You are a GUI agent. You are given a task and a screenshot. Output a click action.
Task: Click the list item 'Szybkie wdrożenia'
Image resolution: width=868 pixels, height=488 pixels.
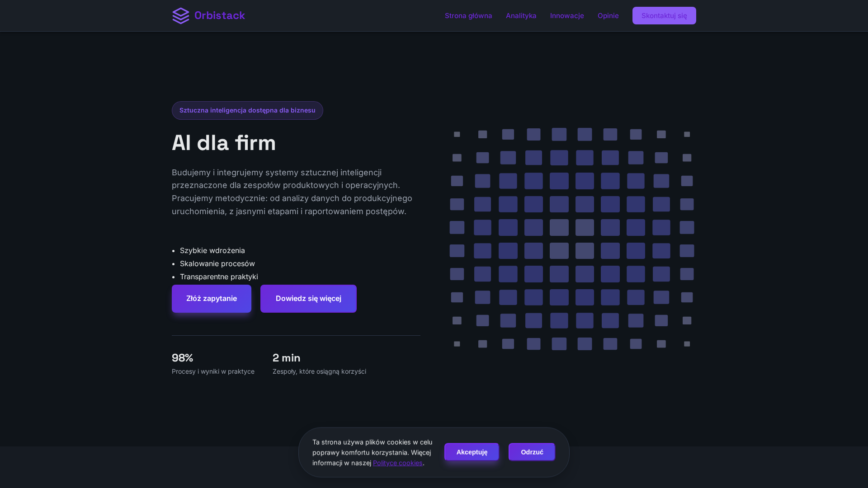point(212,250)
